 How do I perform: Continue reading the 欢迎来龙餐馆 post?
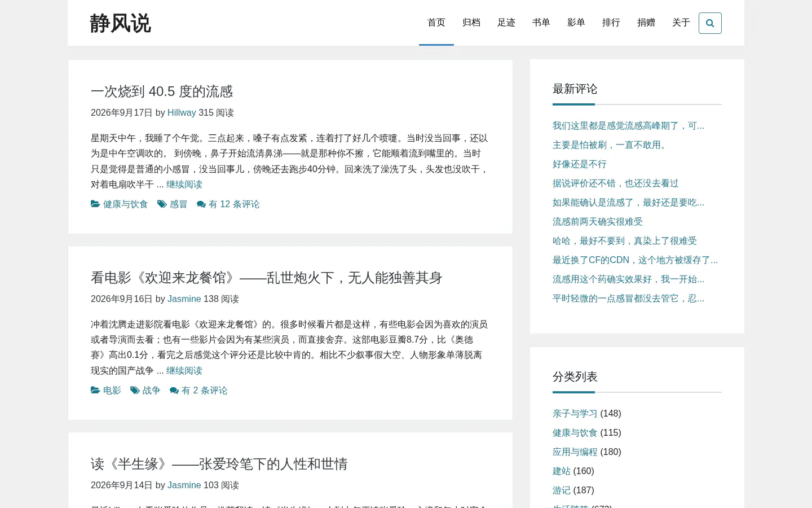coord(184,371)
